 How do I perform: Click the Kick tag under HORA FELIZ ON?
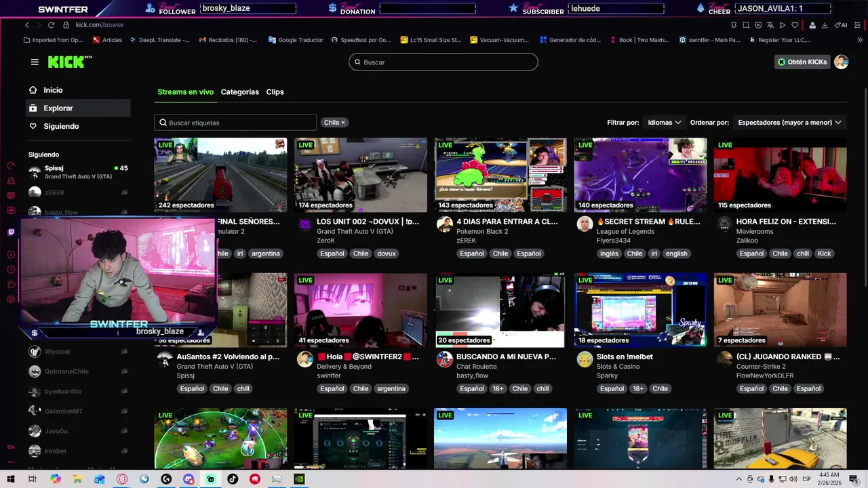coord(824,253)
